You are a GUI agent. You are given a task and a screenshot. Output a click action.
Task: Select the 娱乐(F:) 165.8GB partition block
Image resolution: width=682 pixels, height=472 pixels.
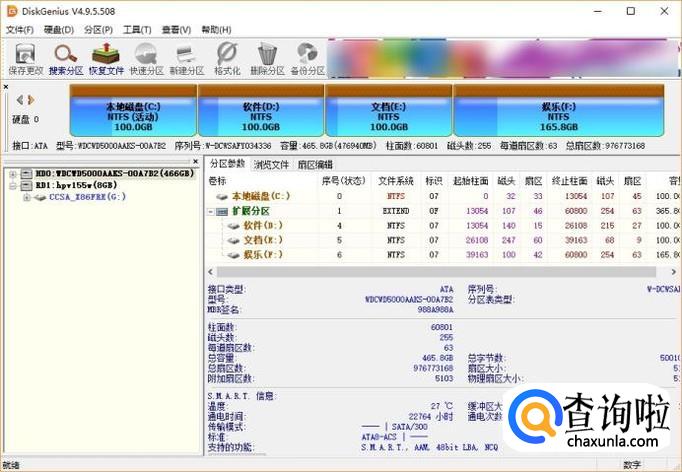pos(558,110)
